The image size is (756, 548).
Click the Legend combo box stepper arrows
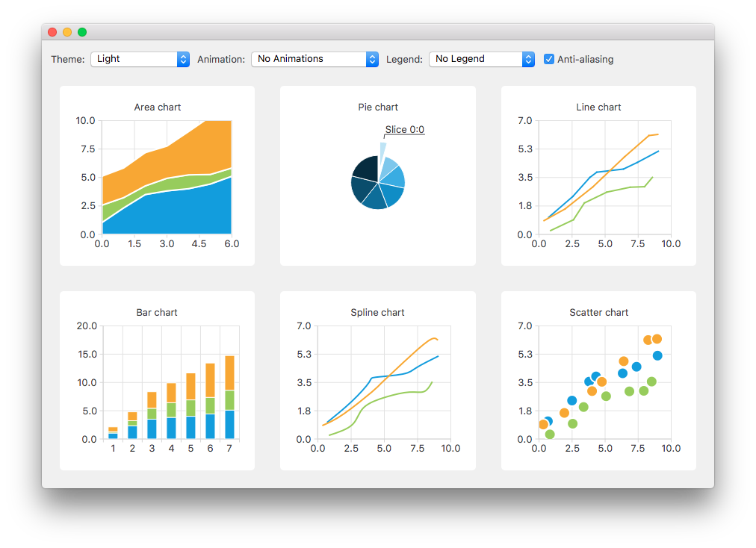pos(528,59)
